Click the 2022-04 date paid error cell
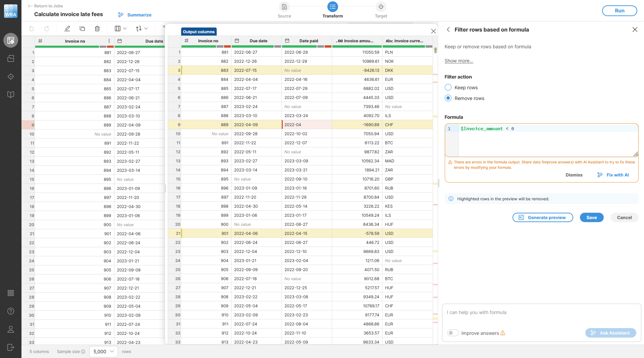Viewport: 644px width, 358px height. tap(307, 125)
